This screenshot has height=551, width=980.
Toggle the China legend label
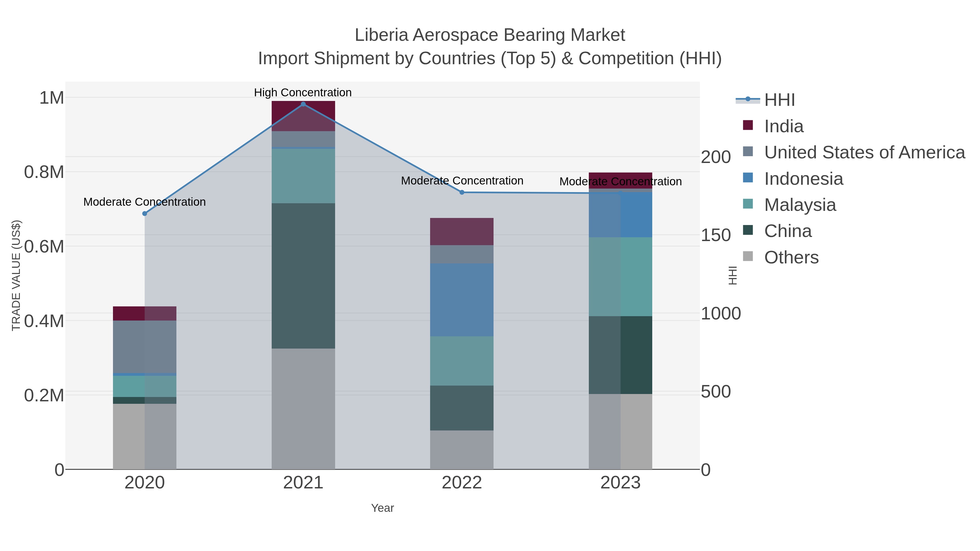coord(788,231)
